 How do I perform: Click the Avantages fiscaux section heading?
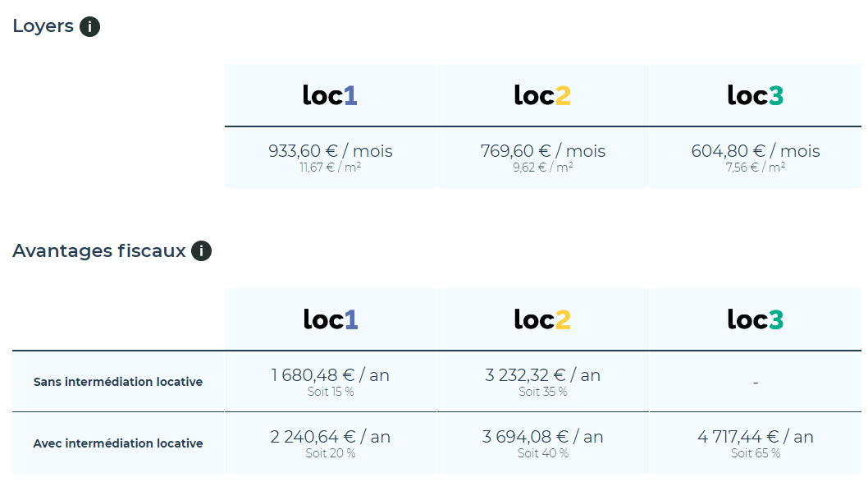point(99,250)
